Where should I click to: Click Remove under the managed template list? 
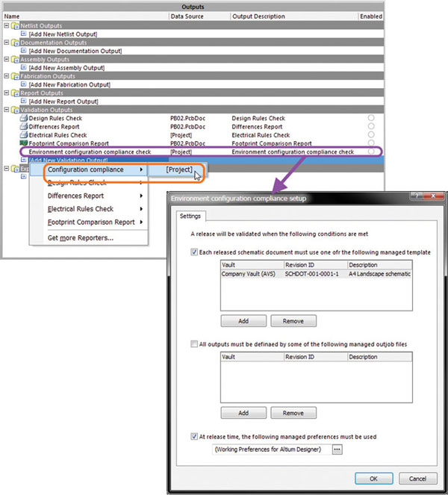(293, 321)
